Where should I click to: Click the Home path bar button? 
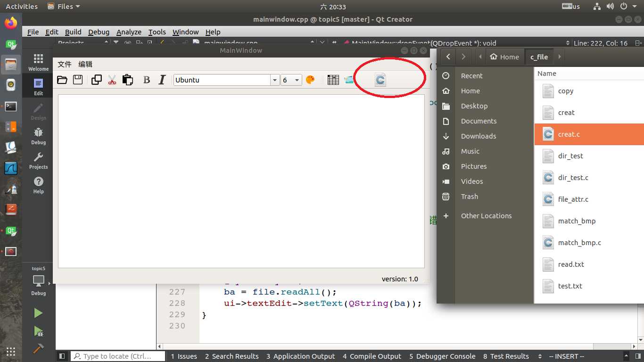click(504, 57)
